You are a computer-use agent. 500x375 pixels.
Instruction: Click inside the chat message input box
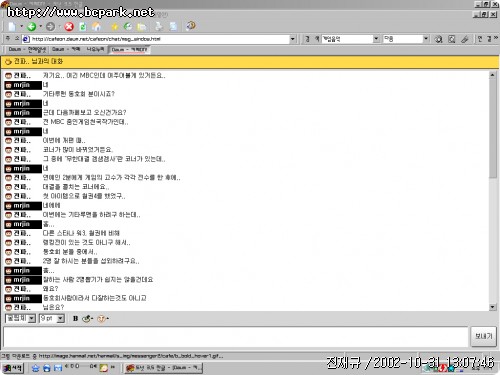pos(236,337)
